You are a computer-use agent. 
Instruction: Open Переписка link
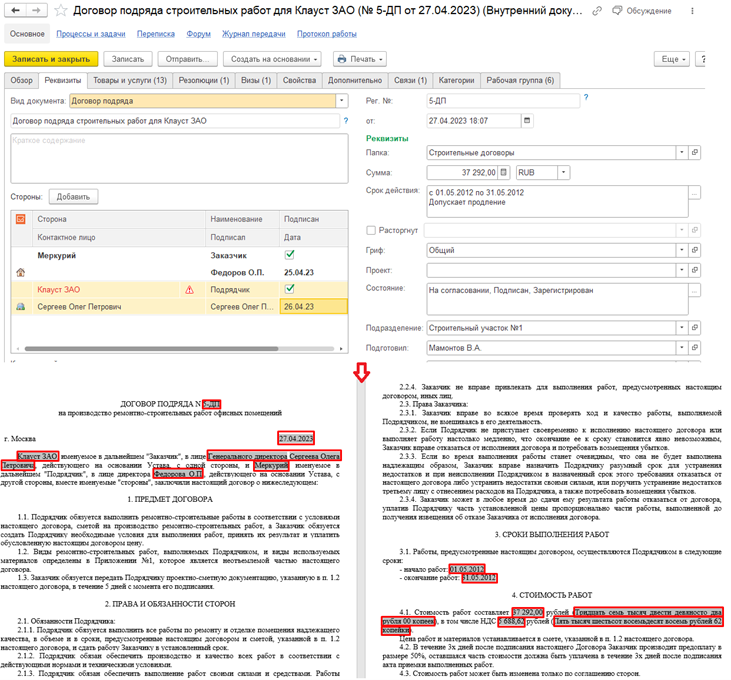point(156,34)
